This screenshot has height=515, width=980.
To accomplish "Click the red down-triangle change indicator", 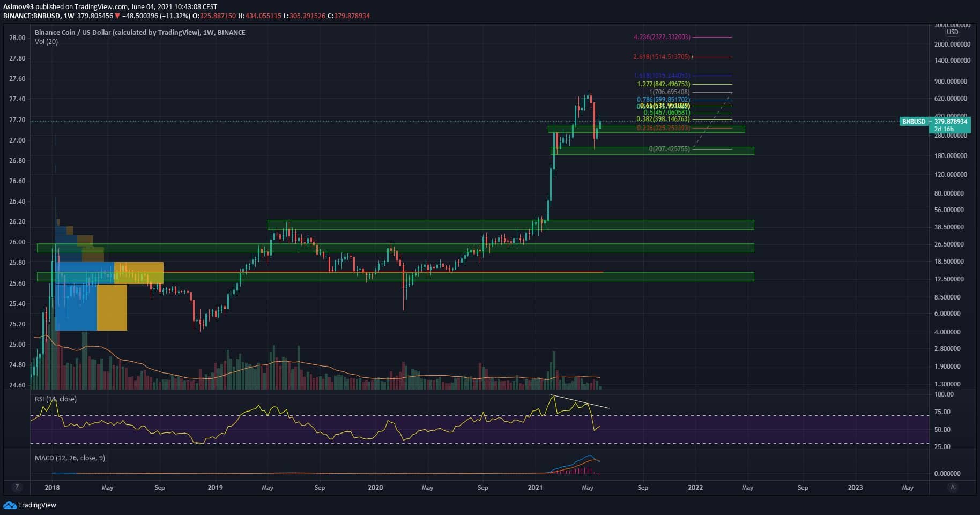I will pos(117,16).
